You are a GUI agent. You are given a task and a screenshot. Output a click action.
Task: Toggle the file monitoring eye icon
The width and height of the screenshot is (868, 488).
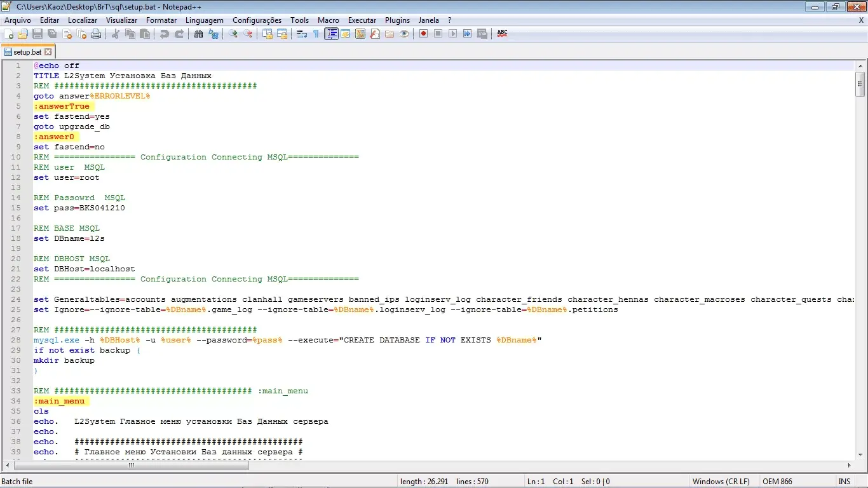(404, 34)
